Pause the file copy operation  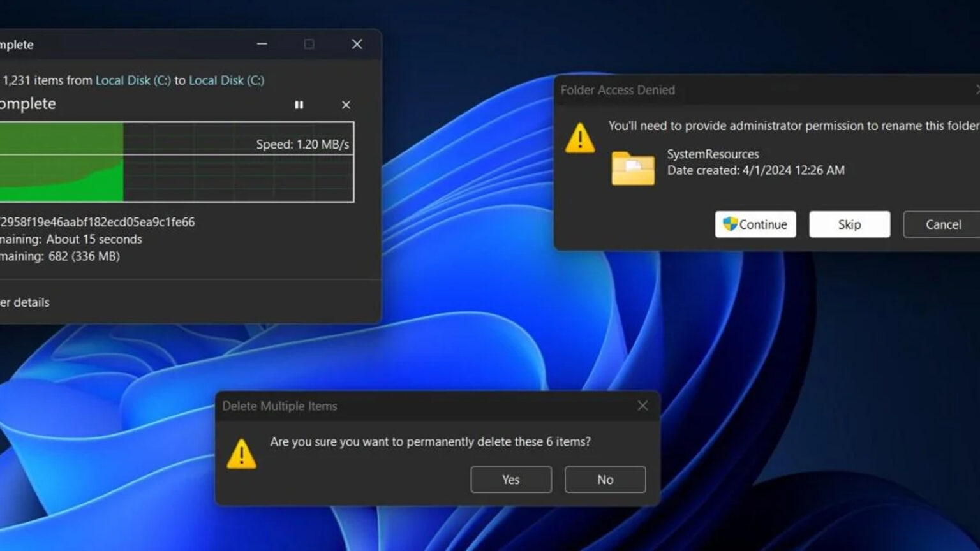pyautogui.click(x=299, y=105)
